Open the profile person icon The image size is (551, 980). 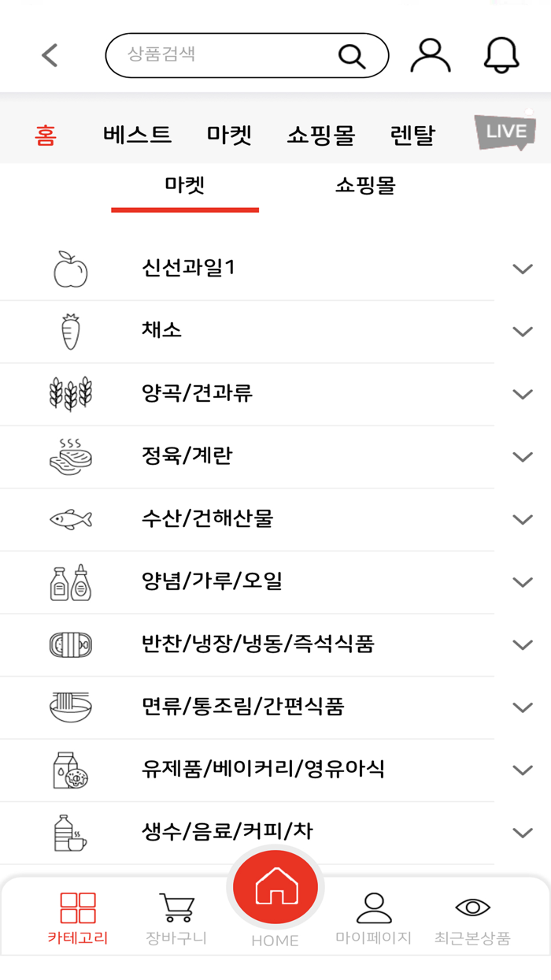tap(430, 54)
